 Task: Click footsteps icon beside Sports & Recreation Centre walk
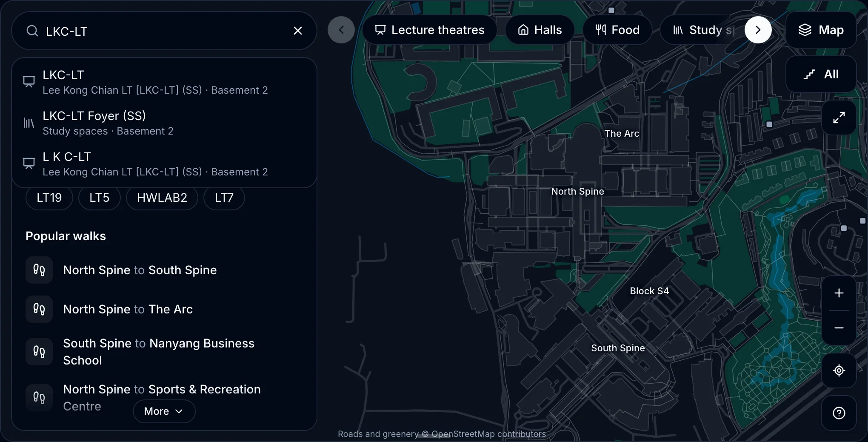click(39, 398)
